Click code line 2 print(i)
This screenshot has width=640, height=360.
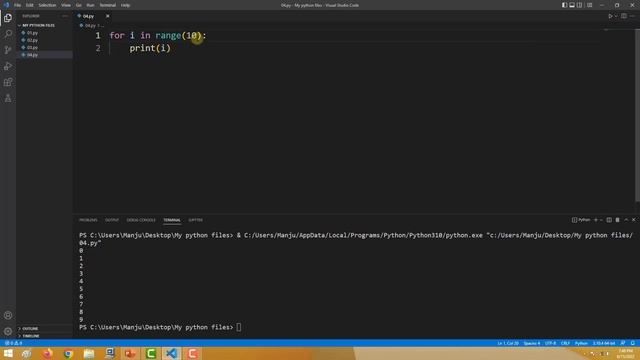[150, 48]
